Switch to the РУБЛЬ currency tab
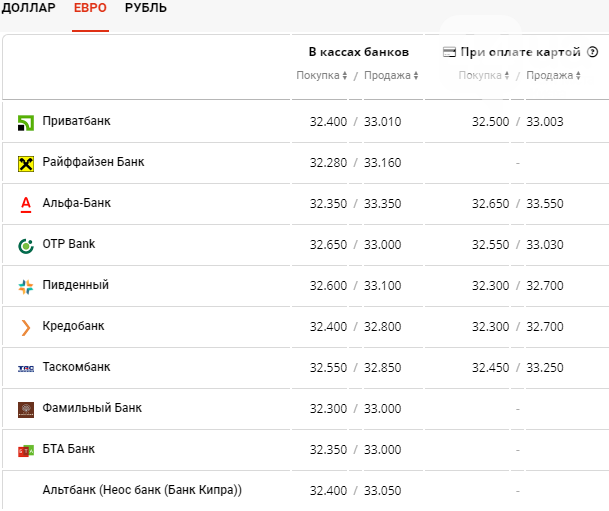 click(x=146, y=8)
